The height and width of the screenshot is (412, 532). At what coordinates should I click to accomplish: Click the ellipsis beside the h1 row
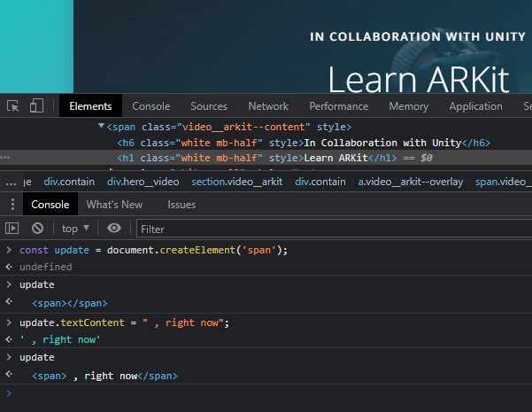click(x=5, y=158)
